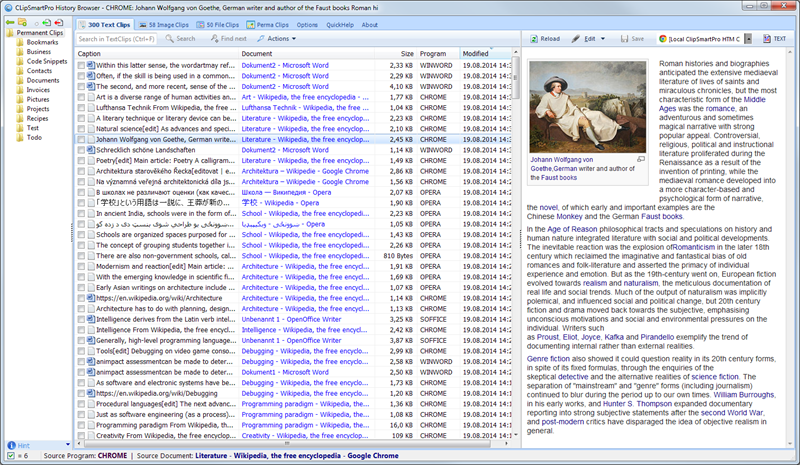Open the Recipes folder icon
Image resolution: width=800 pixels, height=465 pixels.
(x=21, y=118)
